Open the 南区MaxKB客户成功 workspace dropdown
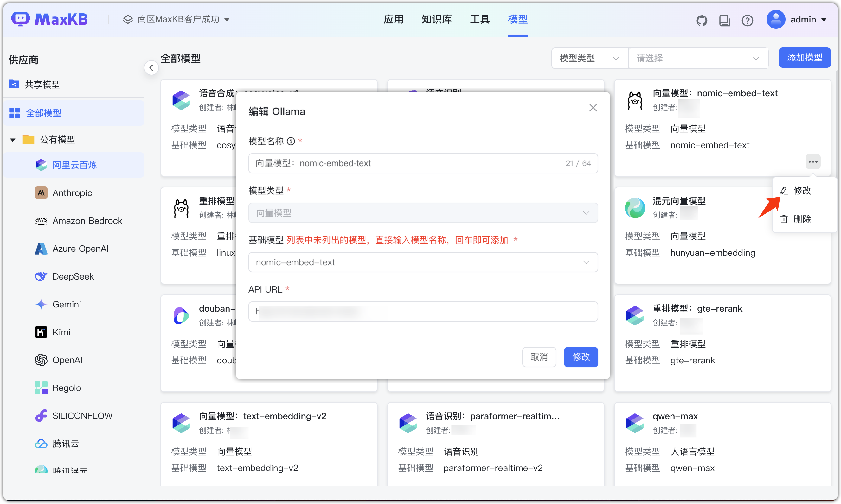Image resolution: width=841 pixels, height=504 pixels. [176, 19]
